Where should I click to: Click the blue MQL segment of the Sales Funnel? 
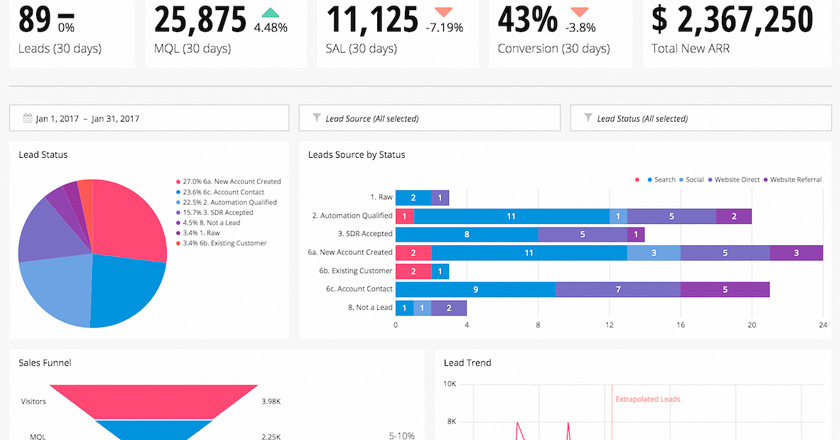[154, 430]
